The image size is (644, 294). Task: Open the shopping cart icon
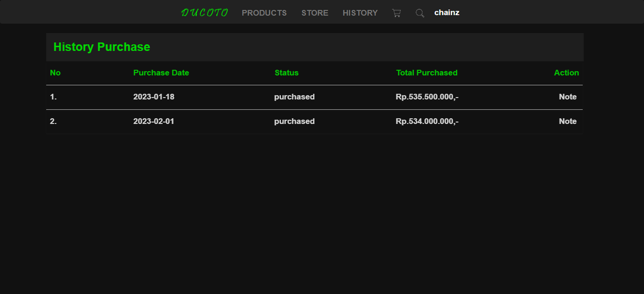(396, 13)
